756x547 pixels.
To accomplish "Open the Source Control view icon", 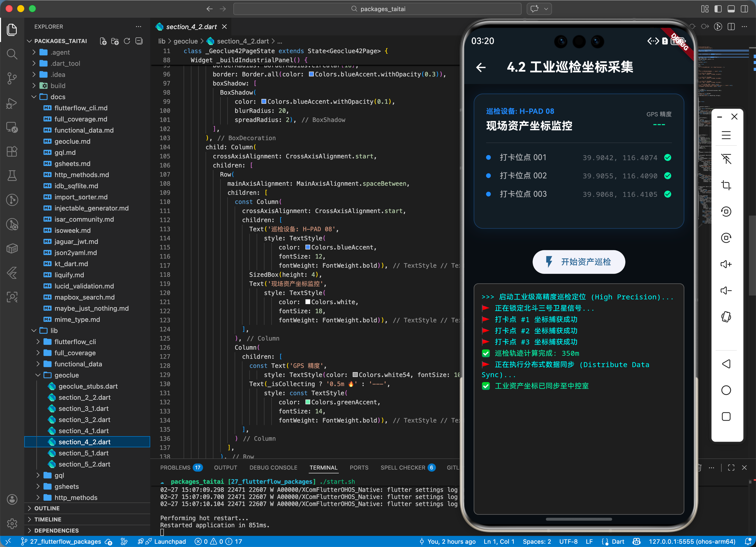I will [x=12, y=78].
